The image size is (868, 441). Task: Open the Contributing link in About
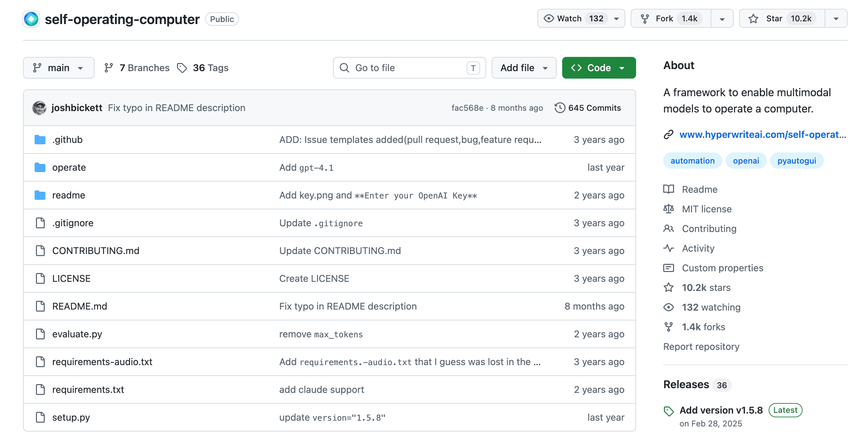tap(709, 229)
